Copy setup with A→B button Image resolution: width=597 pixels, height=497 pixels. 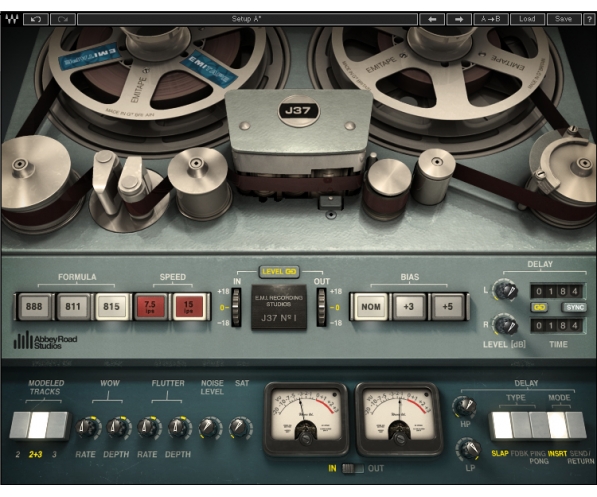pos(490,19)
